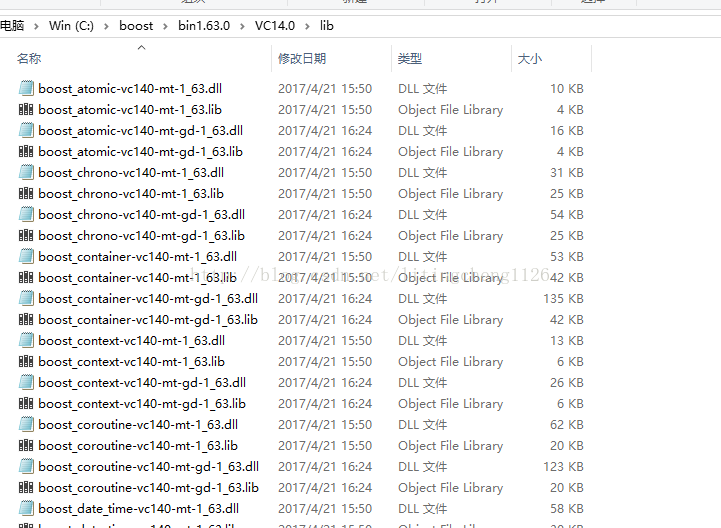Select file name boost_chrono-vc140-mt-gd-1_63.lib
The width and height of the screenshot is (721, 528).
pos(142,235)
